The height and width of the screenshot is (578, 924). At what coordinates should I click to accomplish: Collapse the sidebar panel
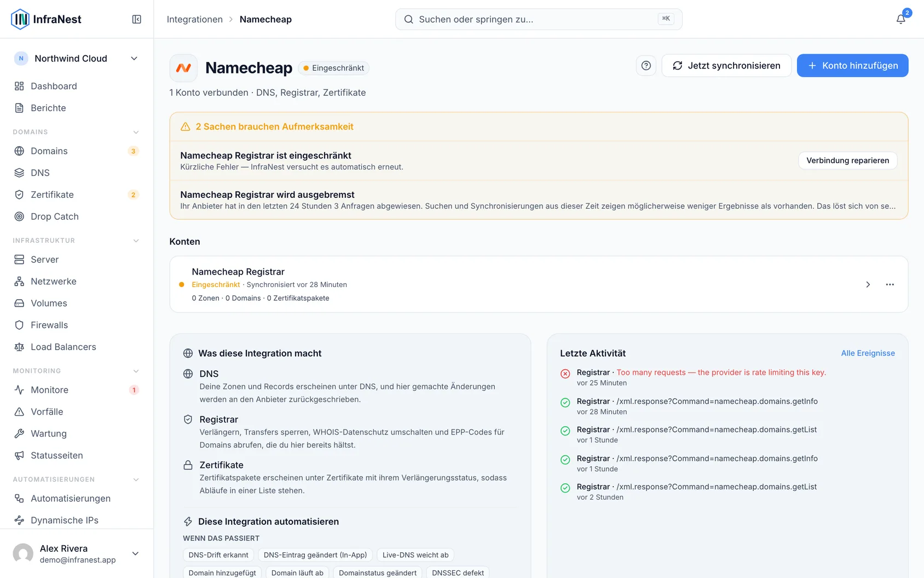(137, 19)
